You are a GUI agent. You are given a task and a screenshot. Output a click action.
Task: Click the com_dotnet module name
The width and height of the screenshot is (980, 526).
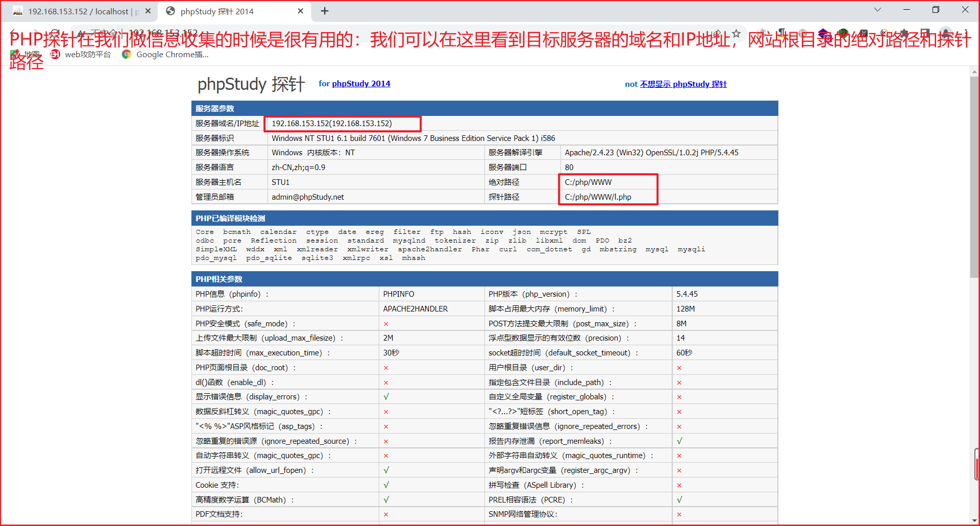tap(549, 249)
